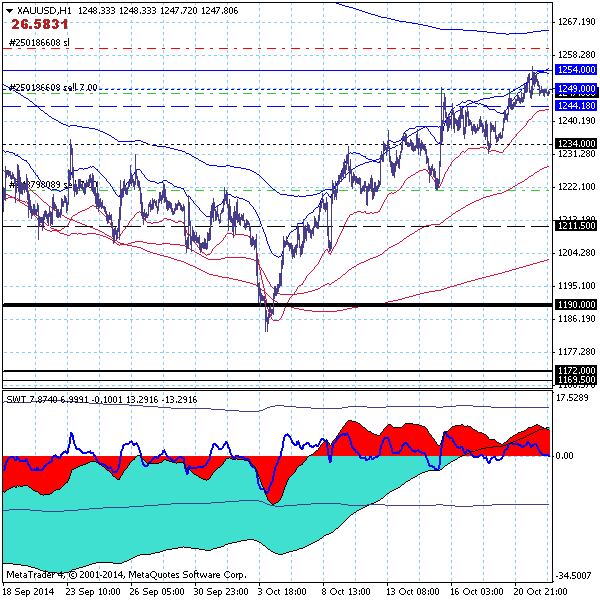Image resolution: width=600 pixels, height=600 pixels.
Task: Click the black 1211.500 price tag
Action: coord(576,226)
